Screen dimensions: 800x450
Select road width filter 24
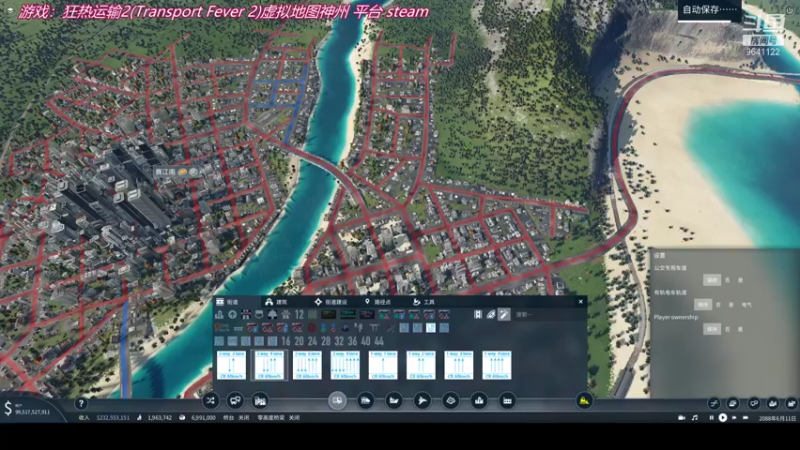(312, 341)
